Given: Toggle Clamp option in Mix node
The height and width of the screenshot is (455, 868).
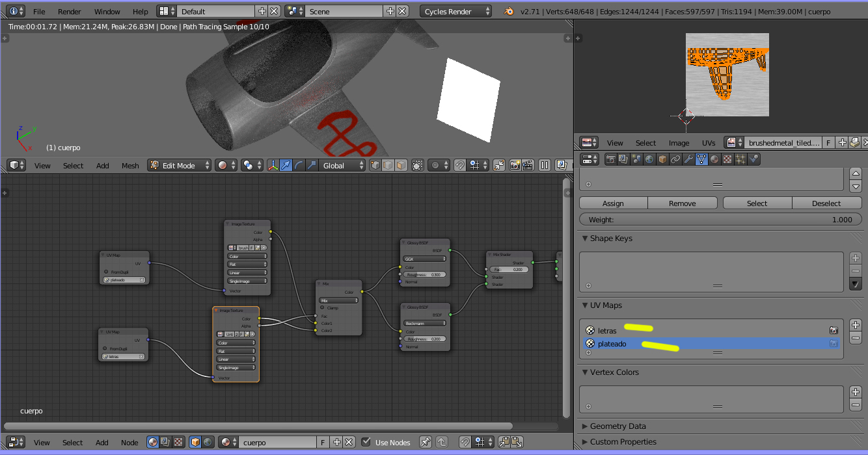Looking at the screenshot, I should click(322, 308).
